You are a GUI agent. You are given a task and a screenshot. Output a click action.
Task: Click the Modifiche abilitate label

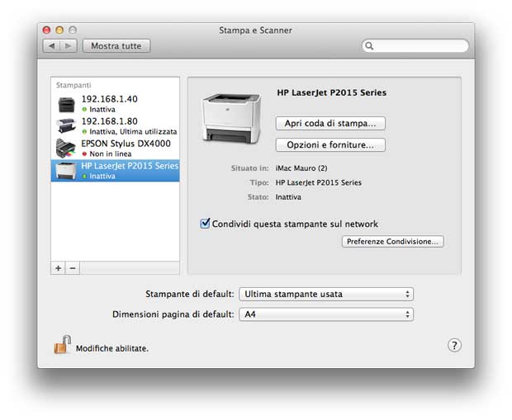(x=112, y=348)
